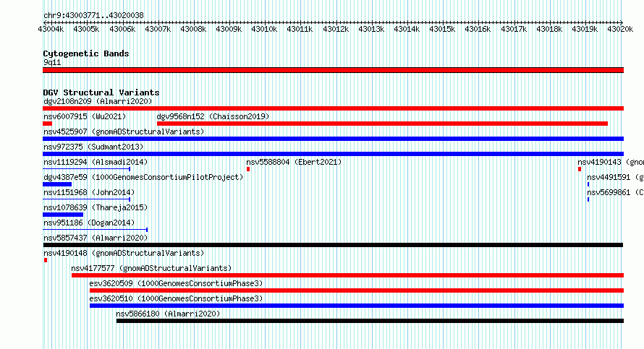This screenshot has height=349, width=644.
Task: Open variant nsv1078639 (Thareja2015) label
Action: point(96,207)
